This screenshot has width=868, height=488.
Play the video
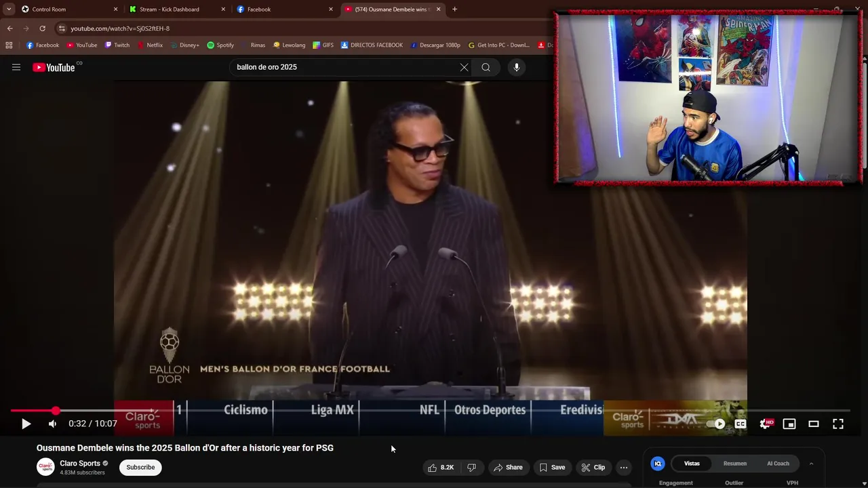pos(26,424)
